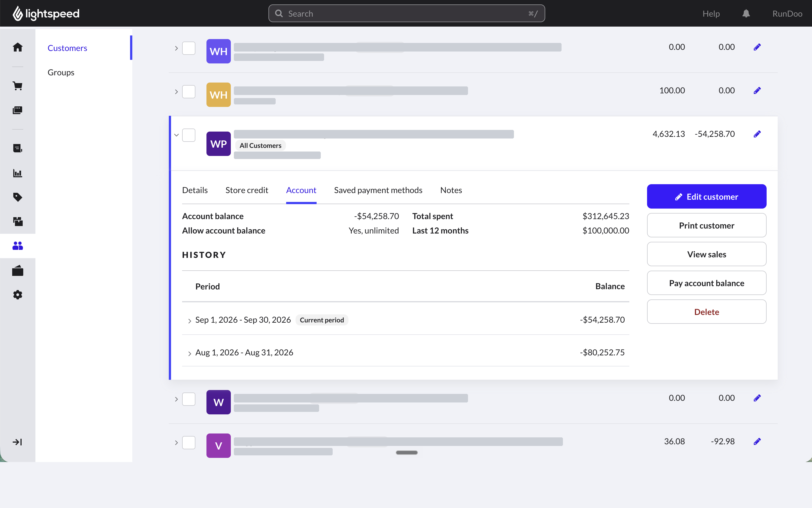The width and height of the screenshot is (812, 508).
Task: Open Saved payment methods tab
Action: click(x=378, y=190)
